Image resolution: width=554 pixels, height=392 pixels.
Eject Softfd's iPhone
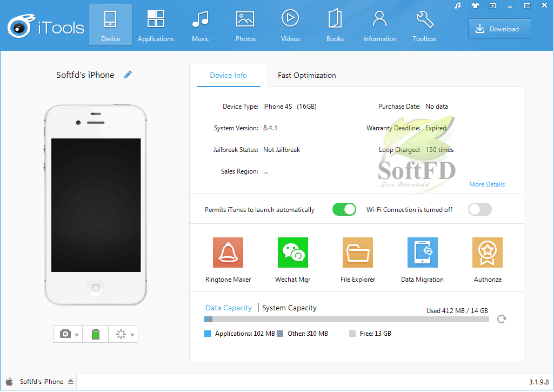coord(71,381)
